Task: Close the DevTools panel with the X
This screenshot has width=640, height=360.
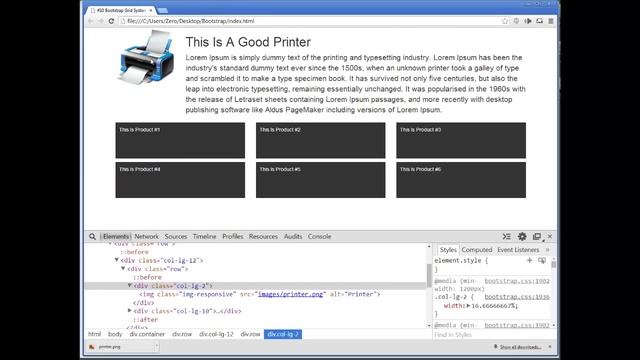Action: click(550, 236)
